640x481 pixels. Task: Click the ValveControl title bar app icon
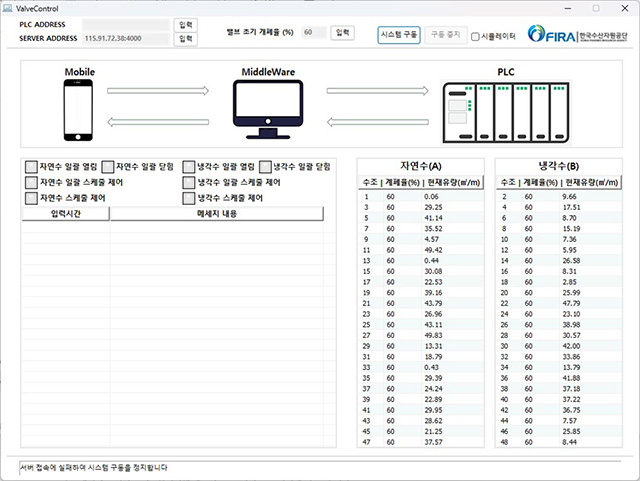click(x=9, y=7)
